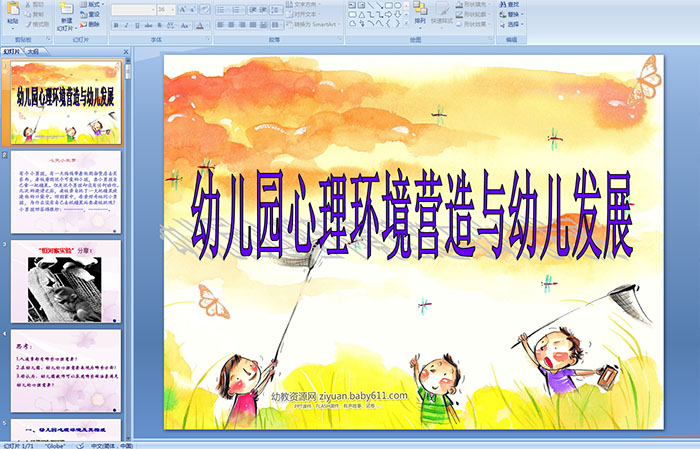Viewport: 700px width, 449px height.
Task: Open the Layout (版式) dropdown
Action: coord(92,4)
